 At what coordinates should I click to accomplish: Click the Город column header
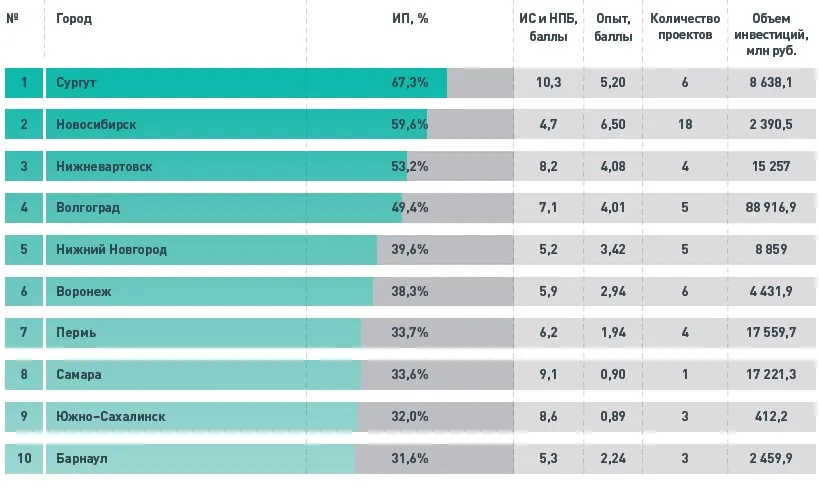coord(74,19)
